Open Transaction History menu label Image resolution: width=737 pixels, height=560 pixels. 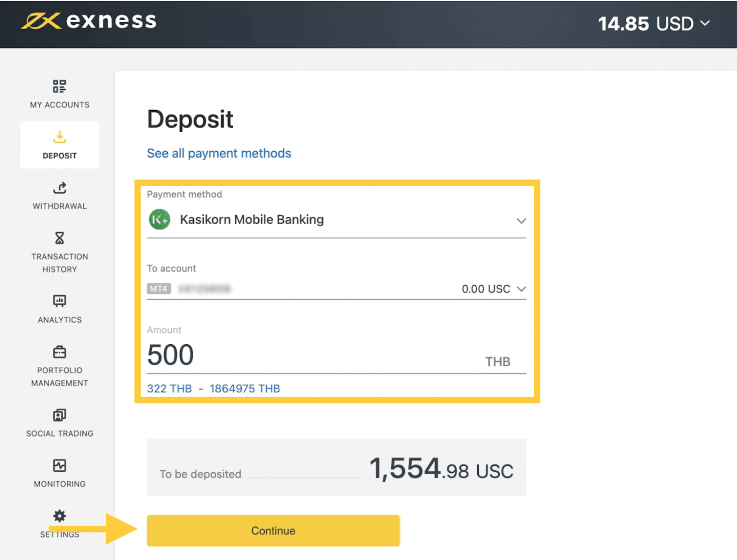point(60,263)
